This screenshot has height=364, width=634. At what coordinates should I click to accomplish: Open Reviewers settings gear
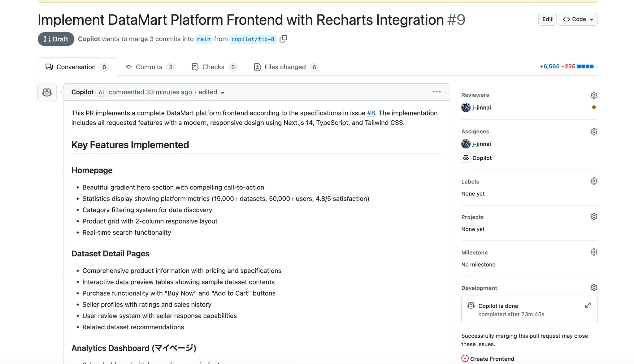593,95
